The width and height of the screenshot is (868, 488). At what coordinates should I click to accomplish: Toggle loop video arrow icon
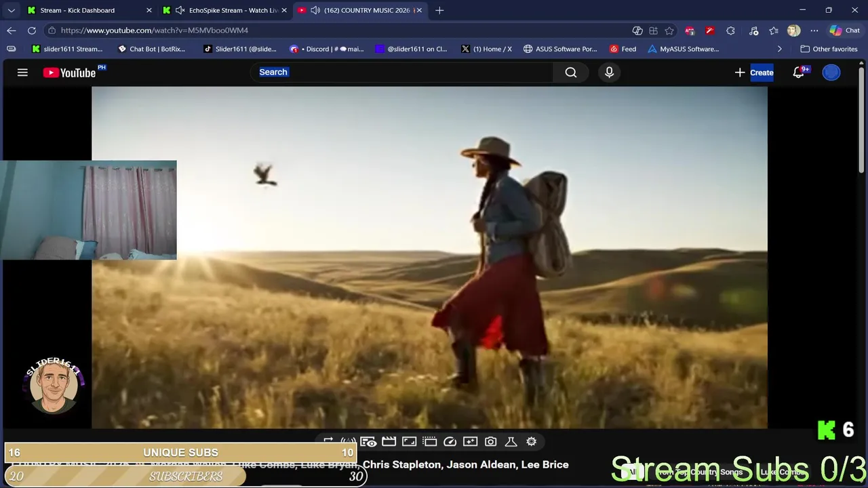328,441
